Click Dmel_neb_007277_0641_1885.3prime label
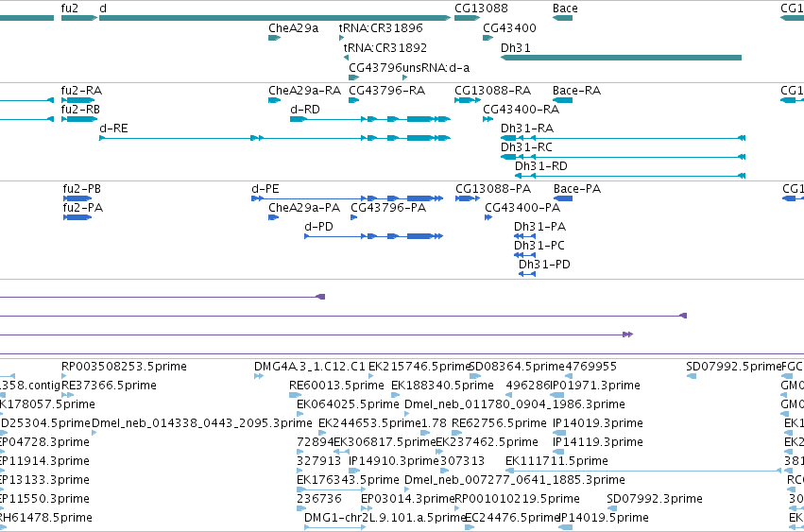804x532 pixels. click(x=515, y=481)
